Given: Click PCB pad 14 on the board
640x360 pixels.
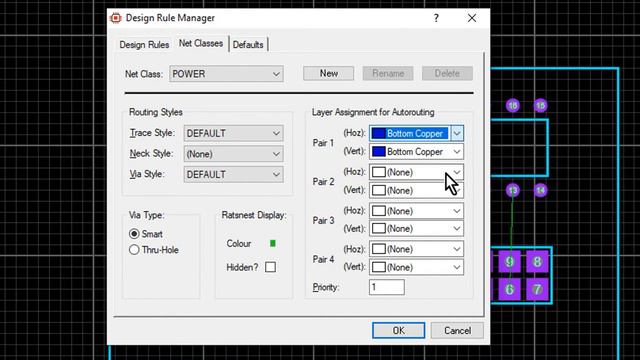Looking at the screenshot, I should (540, 190).
